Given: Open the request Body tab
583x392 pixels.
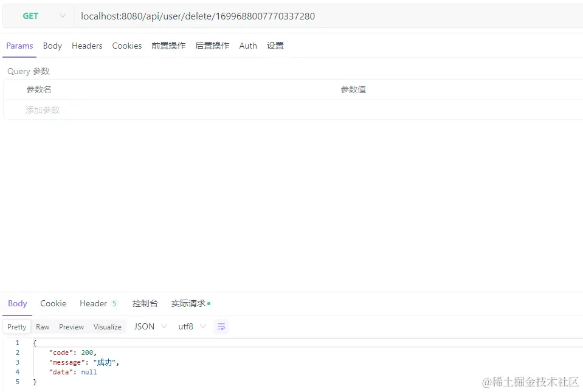Looking at the screenshot, I should click(x=52, y=46).
